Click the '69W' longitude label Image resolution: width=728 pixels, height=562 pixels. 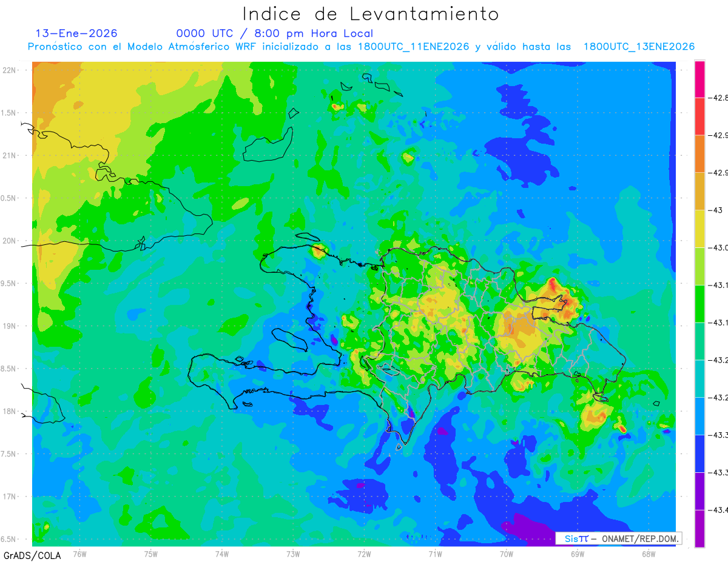[577, 553]
